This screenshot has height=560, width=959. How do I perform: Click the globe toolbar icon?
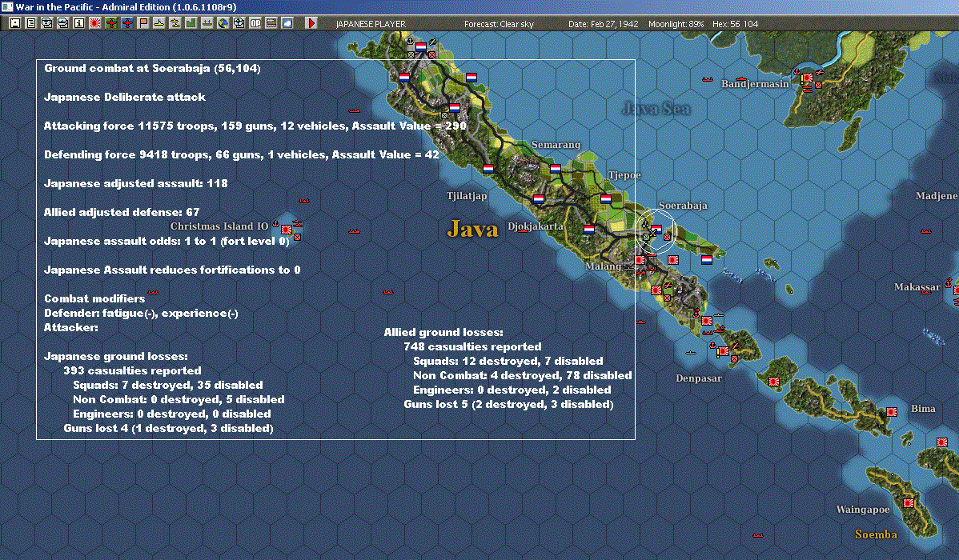point(223,23)
